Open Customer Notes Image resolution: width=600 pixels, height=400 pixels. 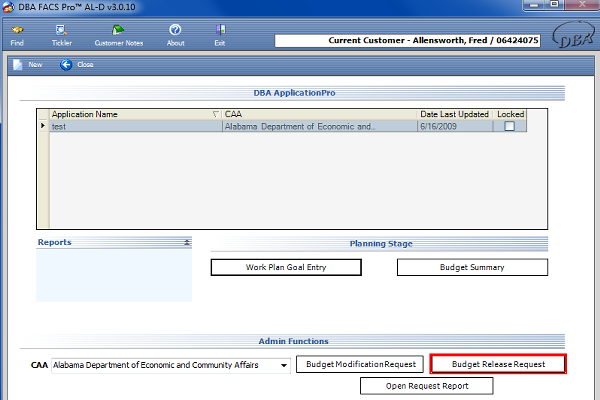click(119, 36)
